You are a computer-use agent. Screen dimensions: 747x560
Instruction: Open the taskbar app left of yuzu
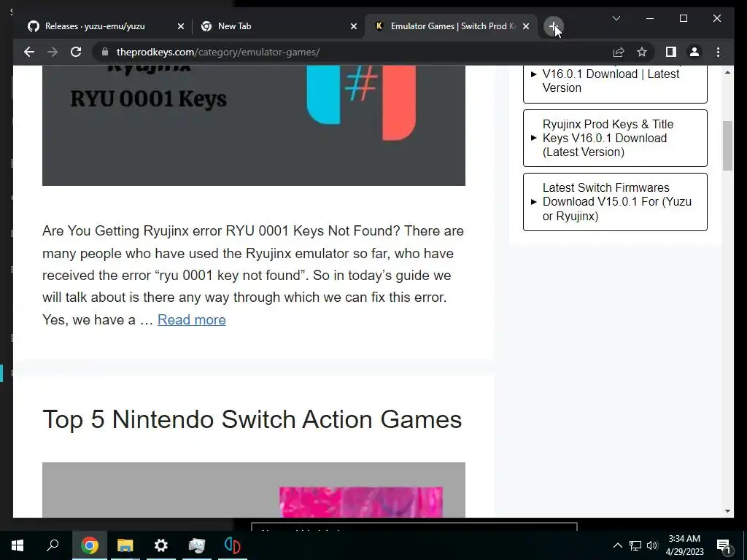(x=197, y=545)
